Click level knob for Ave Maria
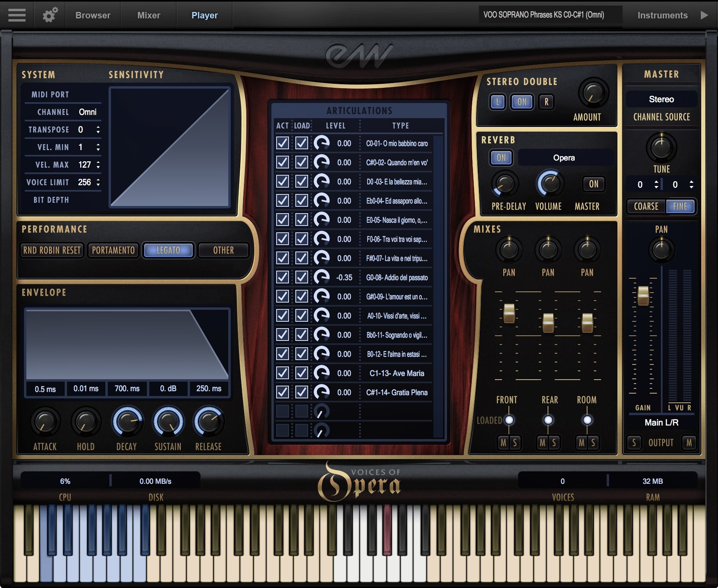This screenshot has height=588, width=718. 322,373
